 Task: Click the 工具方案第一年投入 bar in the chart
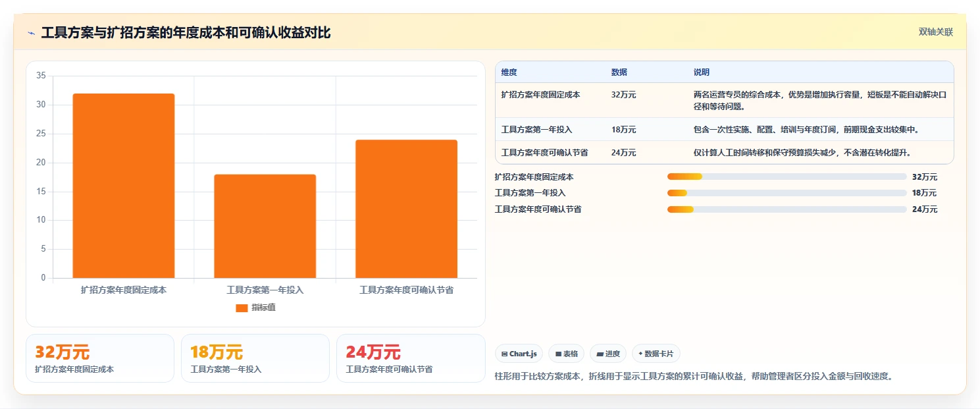(x=265, y=226)
